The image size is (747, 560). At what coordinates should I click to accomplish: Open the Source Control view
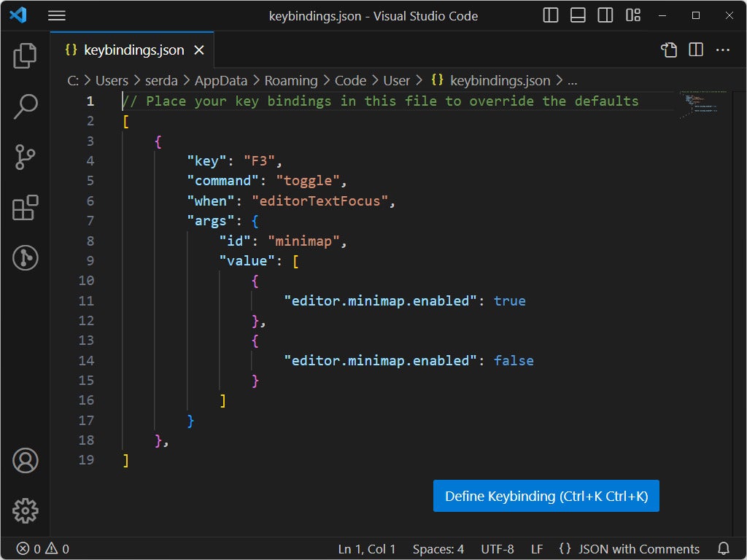(x=25, y=157)
